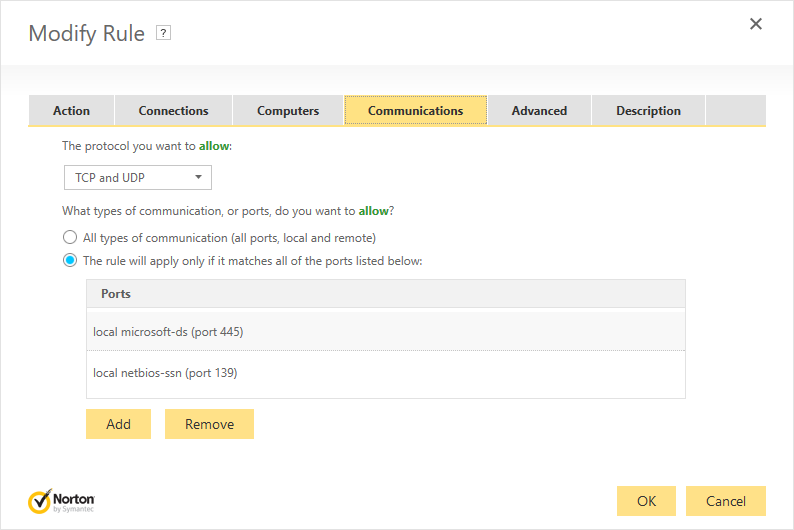Click the Cancel button

[x=726, y=501]
